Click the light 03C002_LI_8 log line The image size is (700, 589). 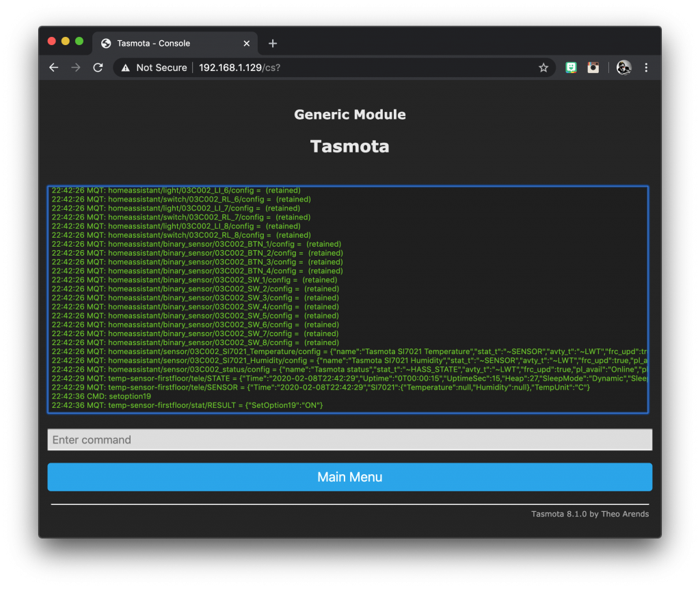pos(176,226)
